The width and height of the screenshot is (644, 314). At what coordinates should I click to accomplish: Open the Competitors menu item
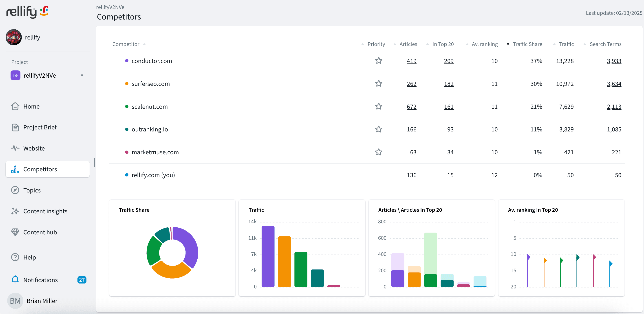(x=40, y=169)
